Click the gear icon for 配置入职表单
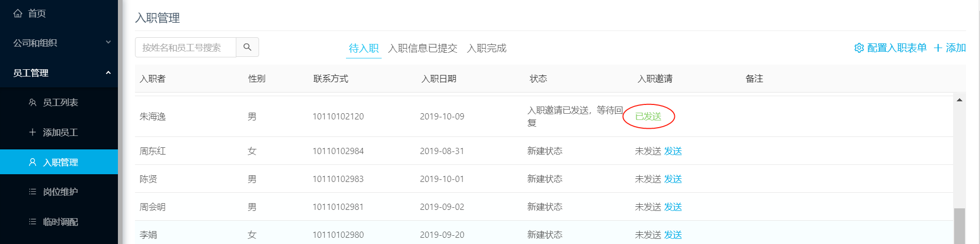This screenshot has width=980, height=244. [x=859, y=48]
